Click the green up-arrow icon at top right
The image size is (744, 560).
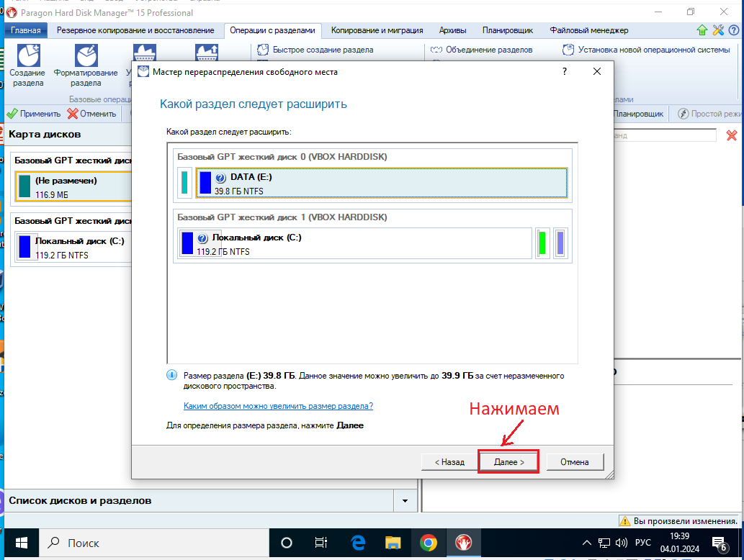(x=702, y=30)
